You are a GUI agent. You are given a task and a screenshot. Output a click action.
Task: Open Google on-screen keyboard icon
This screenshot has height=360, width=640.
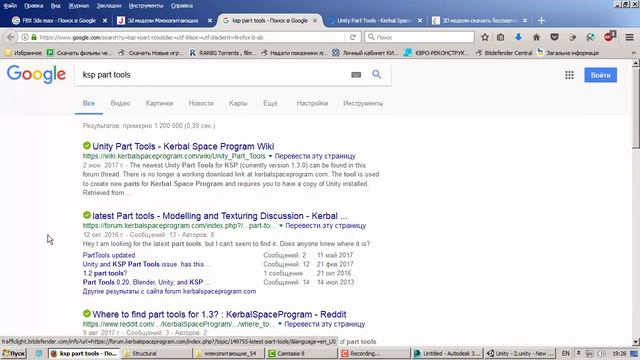click(x=356, y=75)
